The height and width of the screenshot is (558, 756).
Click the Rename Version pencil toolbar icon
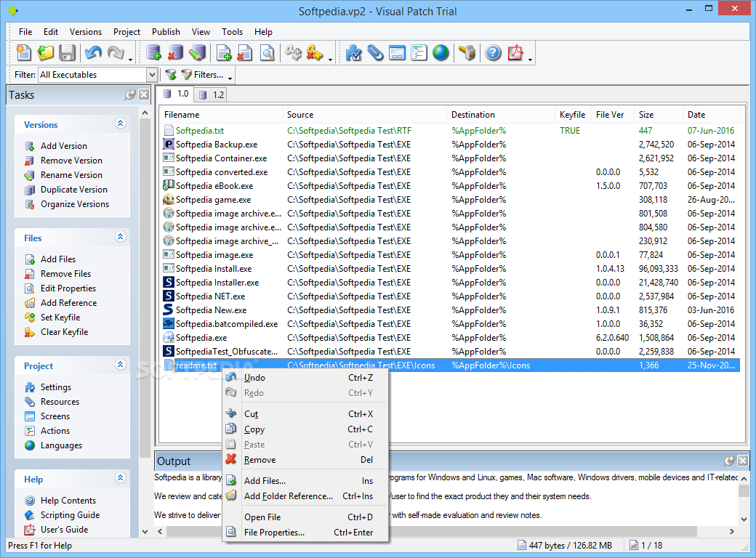197,53
